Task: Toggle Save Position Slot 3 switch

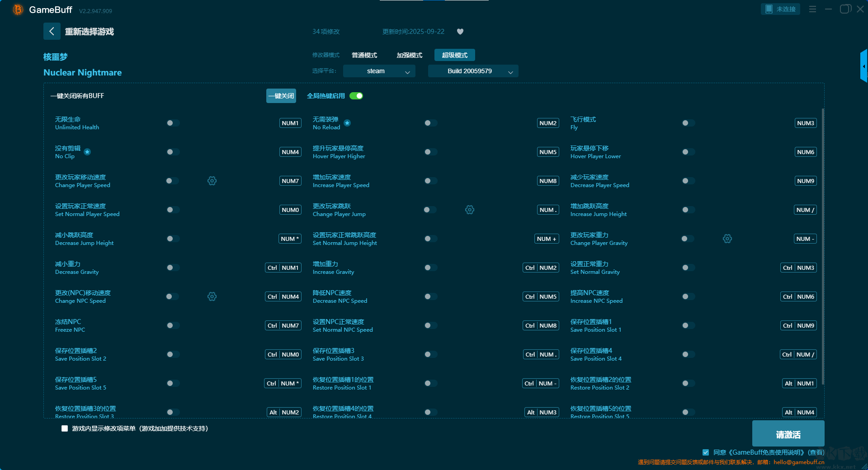Action: click(430, 354)
